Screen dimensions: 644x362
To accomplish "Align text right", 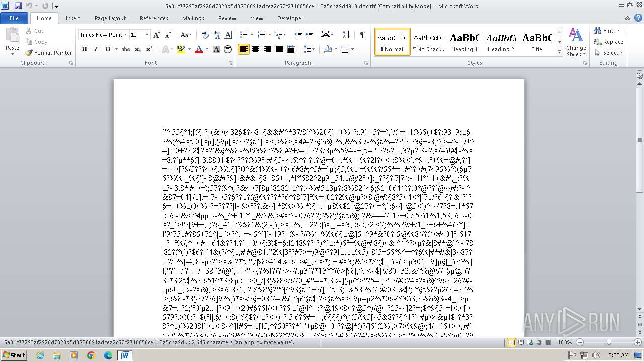I will pyautogui.click(x=267, y=49).
